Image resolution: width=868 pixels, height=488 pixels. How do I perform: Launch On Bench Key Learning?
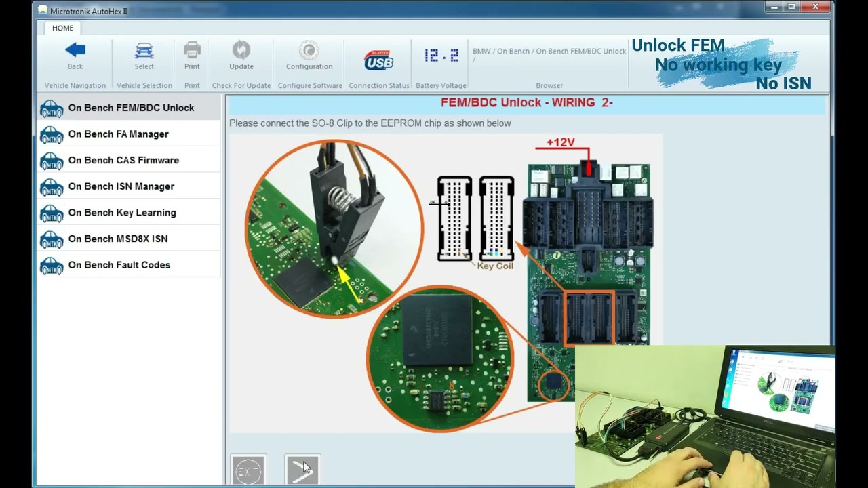click(x=129, y=213)
